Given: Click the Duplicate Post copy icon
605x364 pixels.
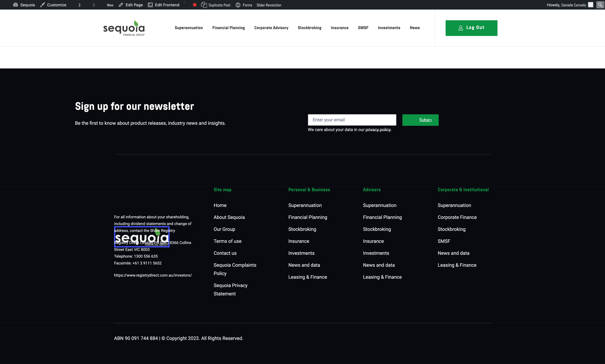Looking at the screenshot, I should click(x=204, y=5).
